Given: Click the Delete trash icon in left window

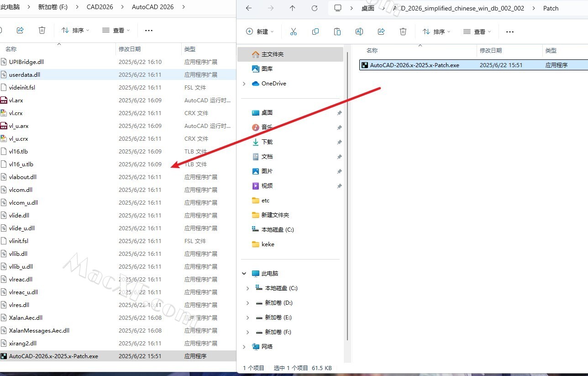Looking at the screenshot, I should coord(42,30).
